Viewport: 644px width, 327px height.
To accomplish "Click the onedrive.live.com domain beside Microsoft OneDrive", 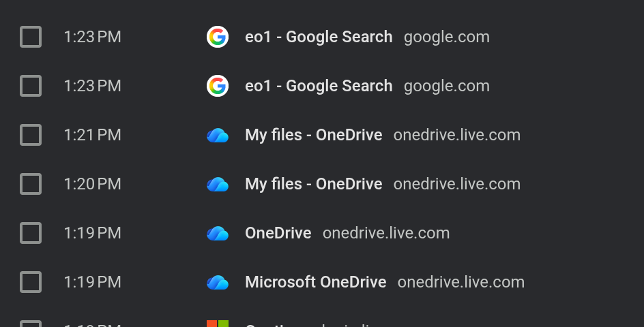I will 460,282.
